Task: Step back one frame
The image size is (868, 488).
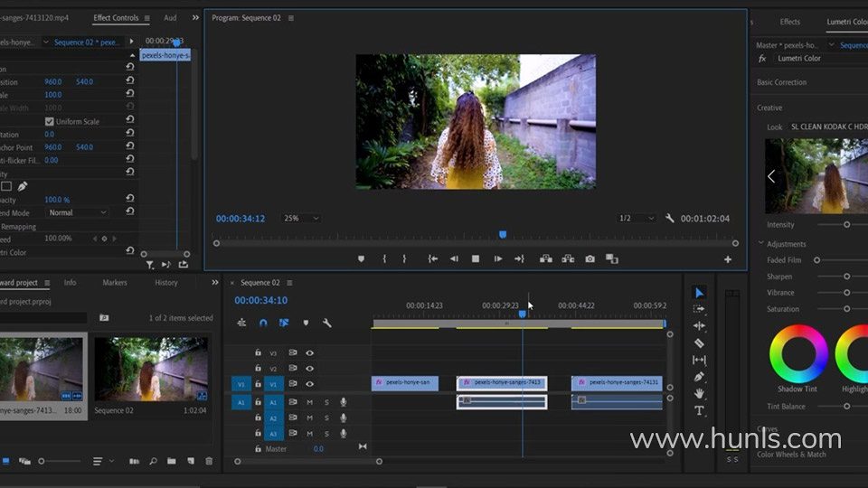Action: [454, 258]
